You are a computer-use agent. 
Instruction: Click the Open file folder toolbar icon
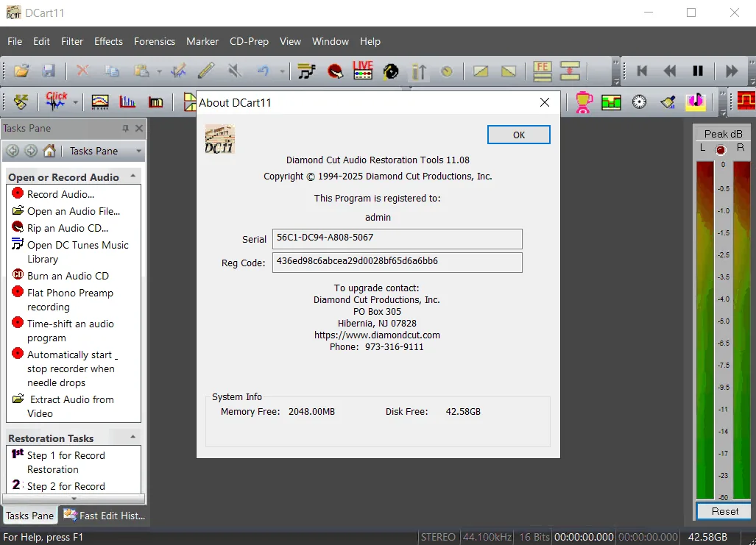click(x=21, y=71)
